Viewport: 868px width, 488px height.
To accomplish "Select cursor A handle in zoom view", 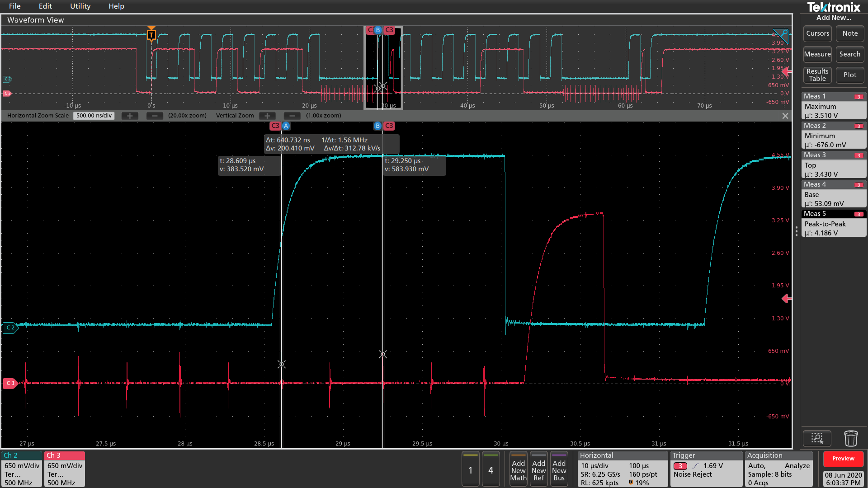I will click(x=286, y=126).
